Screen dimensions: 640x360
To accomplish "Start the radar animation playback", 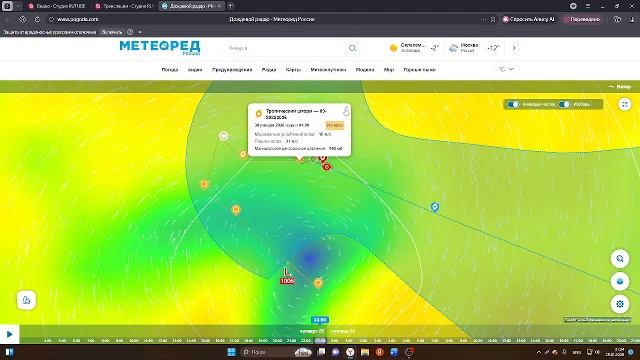I will coord(10,334).
